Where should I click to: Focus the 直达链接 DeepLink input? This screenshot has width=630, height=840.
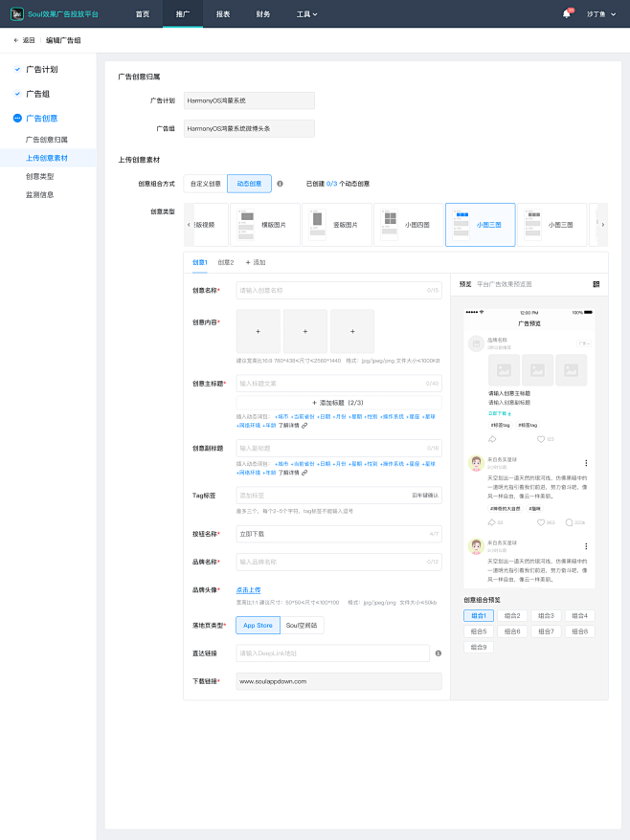pyautogui.click(x=333, y=653)
